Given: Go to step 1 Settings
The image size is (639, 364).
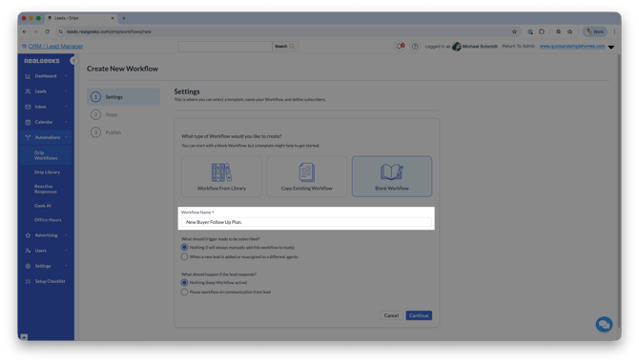Looking at the screenshot, I should (123, 97).
